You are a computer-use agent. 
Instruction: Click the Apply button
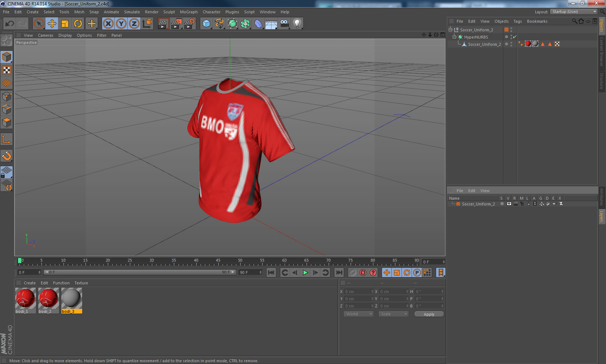point(429,314)
